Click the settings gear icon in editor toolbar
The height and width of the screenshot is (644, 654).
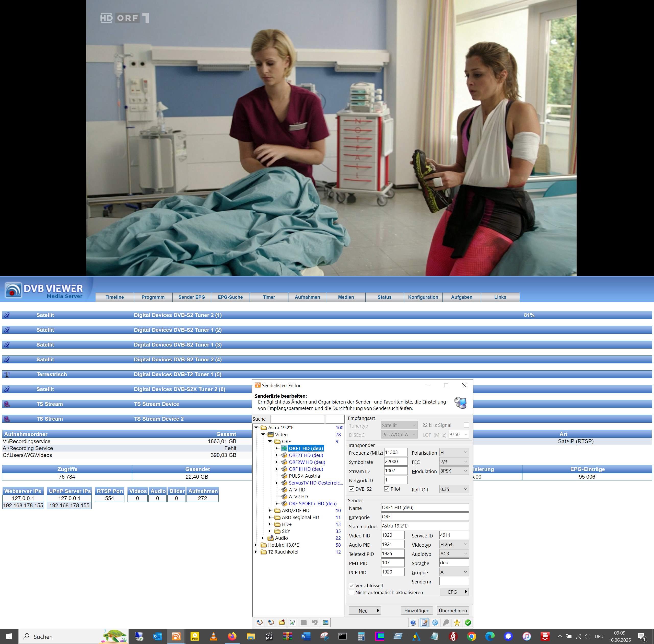(435, 622)
